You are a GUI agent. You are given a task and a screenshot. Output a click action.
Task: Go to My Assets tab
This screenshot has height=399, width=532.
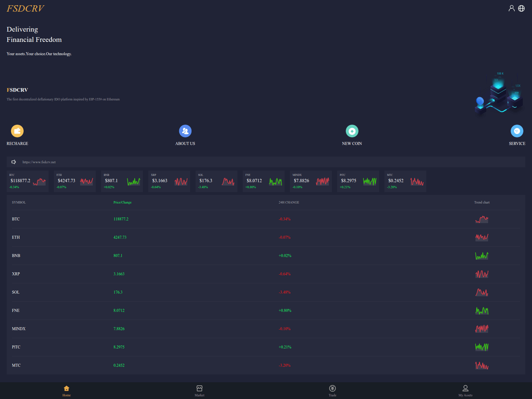(465, 391)
